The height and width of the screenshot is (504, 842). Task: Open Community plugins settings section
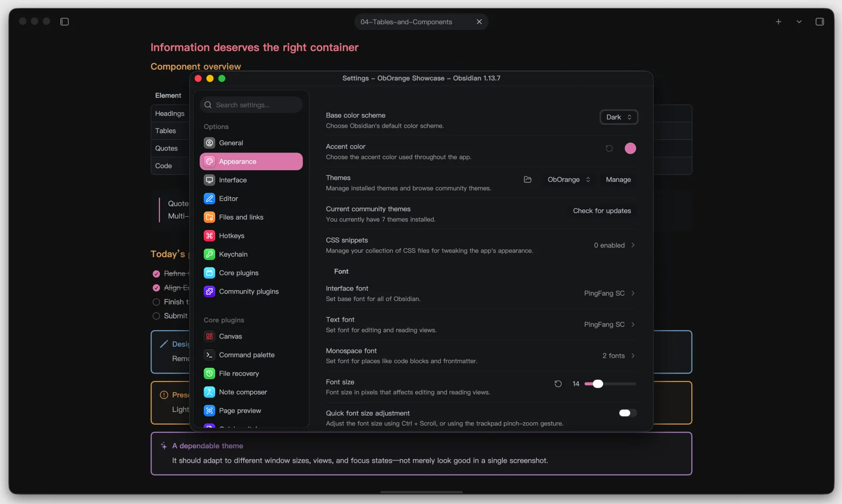click(251, 291)
